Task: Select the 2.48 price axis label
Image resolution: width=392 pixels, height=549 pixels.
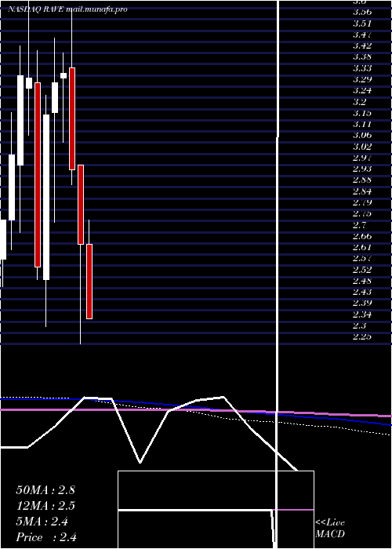Action: (362, 281)
